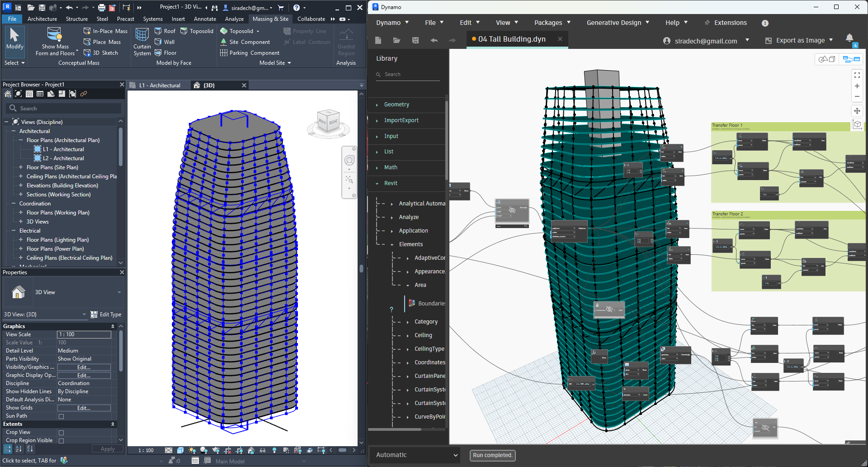Image resolution: width=868 pixels, height=467 pixels.
Task: Select the Roof tool in Model by Face
Action: pos(165,31)
